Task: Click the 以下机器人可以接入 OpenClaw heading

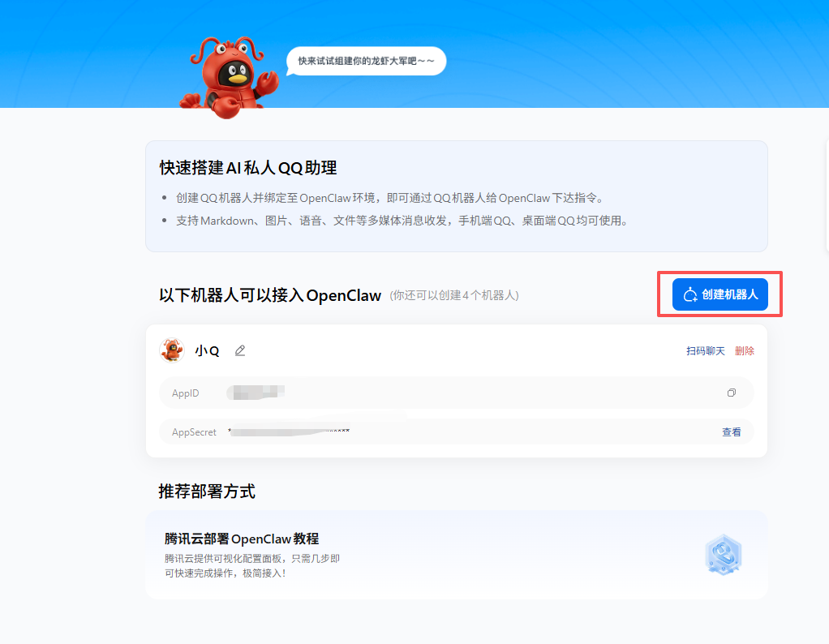Action: [x=270, y=295]
